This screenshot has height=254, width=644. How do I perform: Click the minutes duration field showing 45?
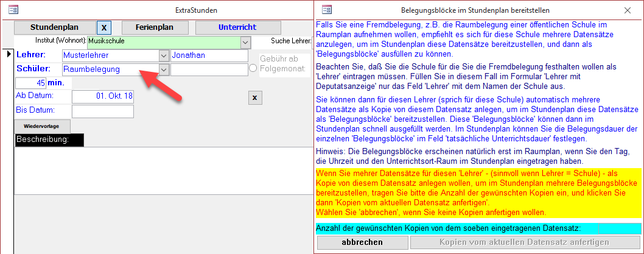point(31,83)
